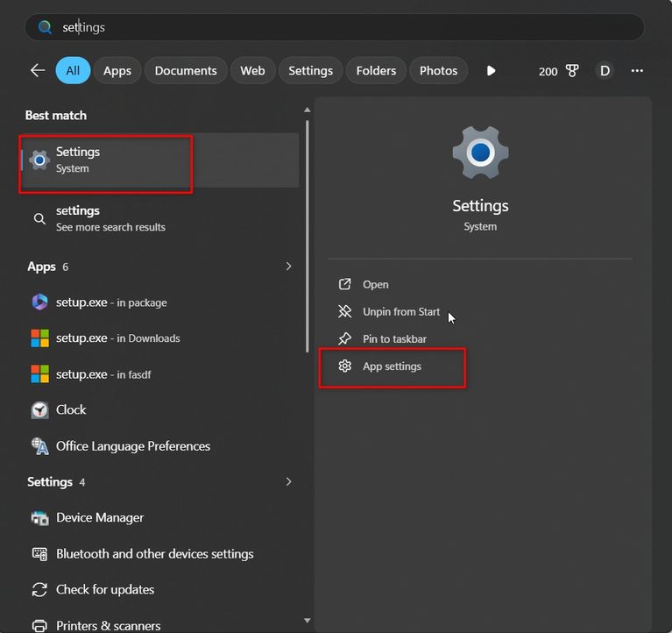Select 'setup.exe - in Downloads' result

click(159, 338)
